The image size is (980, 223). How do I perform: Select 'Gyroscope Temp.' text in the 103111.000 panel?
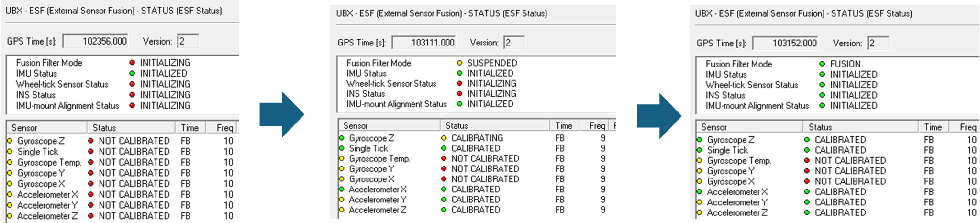click(380, 158)
